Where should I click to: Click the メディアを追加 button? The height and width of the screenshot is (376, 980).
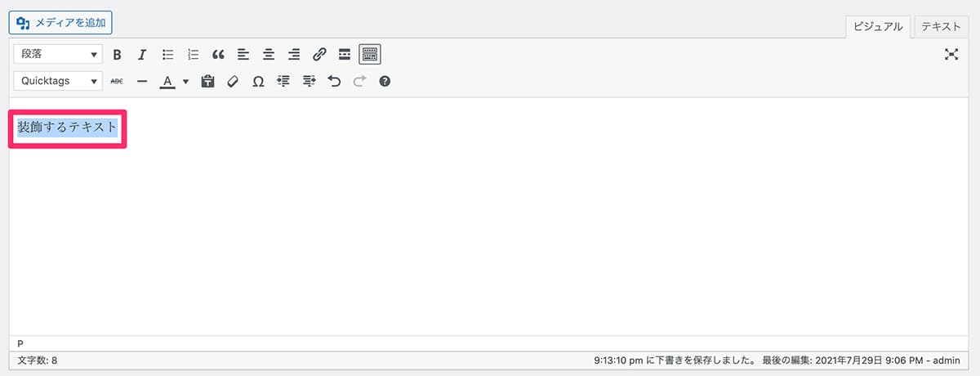pyautogui.click(x=61, y=22)
